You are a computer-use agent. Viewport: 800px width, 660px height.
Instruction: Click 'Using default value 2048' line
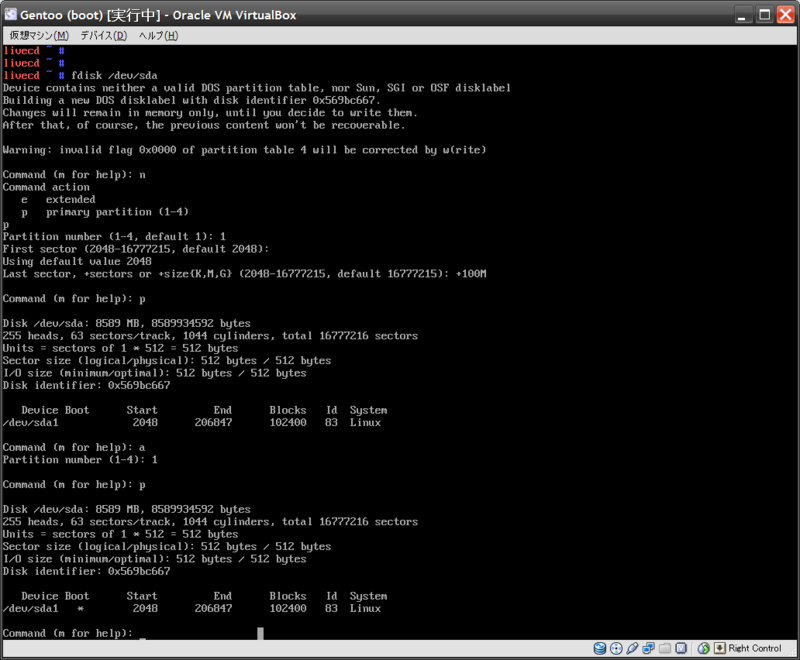pos(77,262)
